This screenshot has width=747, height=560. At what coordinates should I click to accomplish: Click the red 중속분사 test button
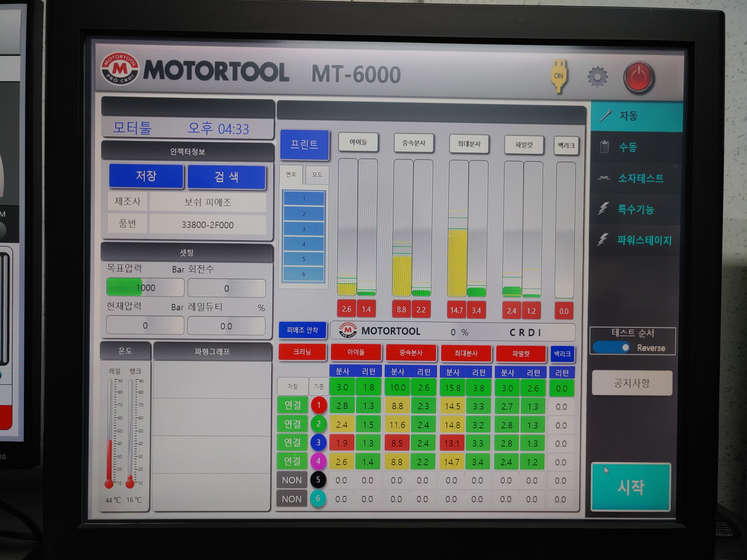click(411, 353)
